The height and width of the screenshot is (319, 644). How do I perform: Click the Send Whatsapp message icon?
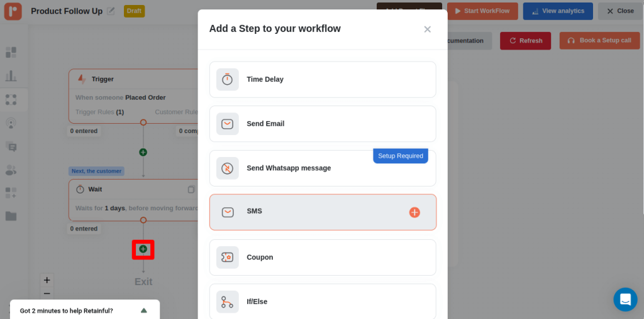tap(228, 168)
